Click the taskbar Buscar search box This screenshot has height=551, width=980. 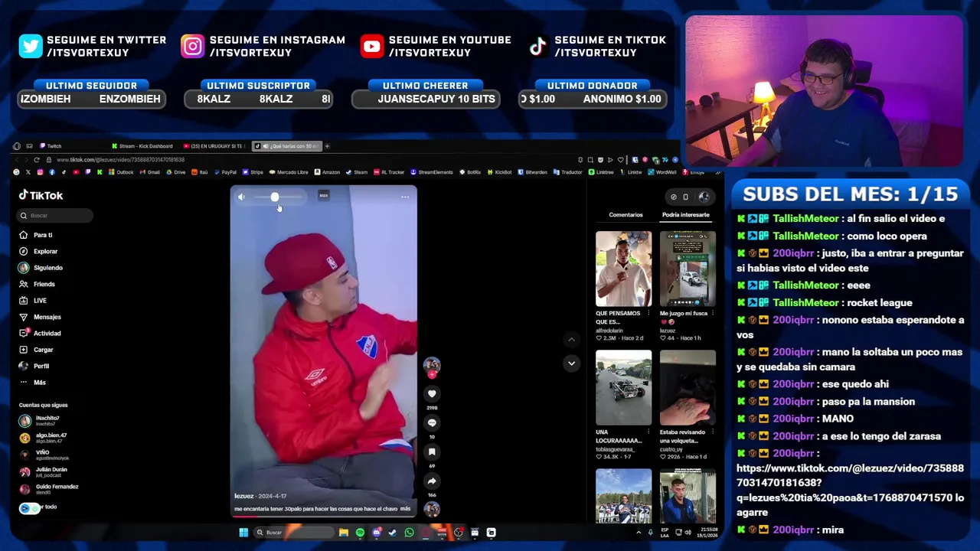(x=295, y=533)
